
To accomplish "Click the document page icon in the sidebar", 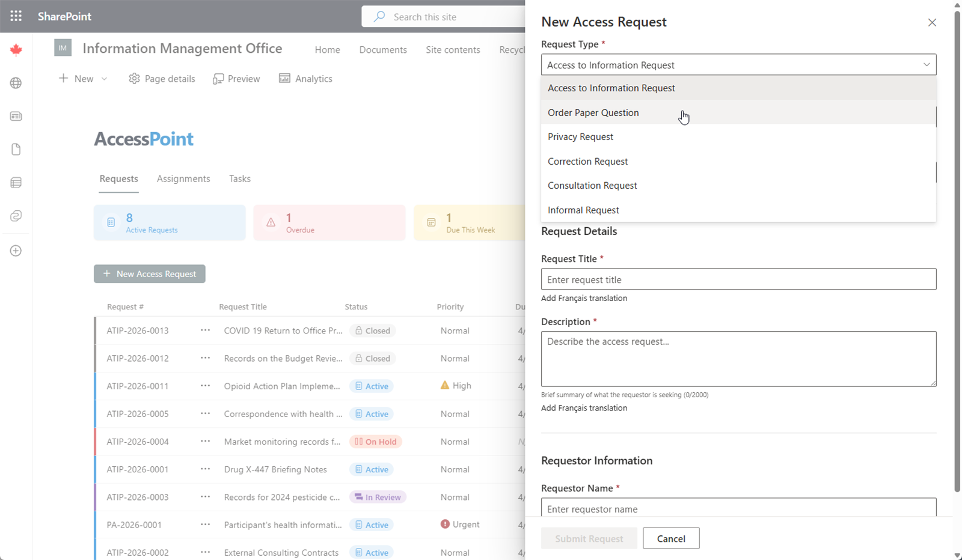I will tap(16, 149).
